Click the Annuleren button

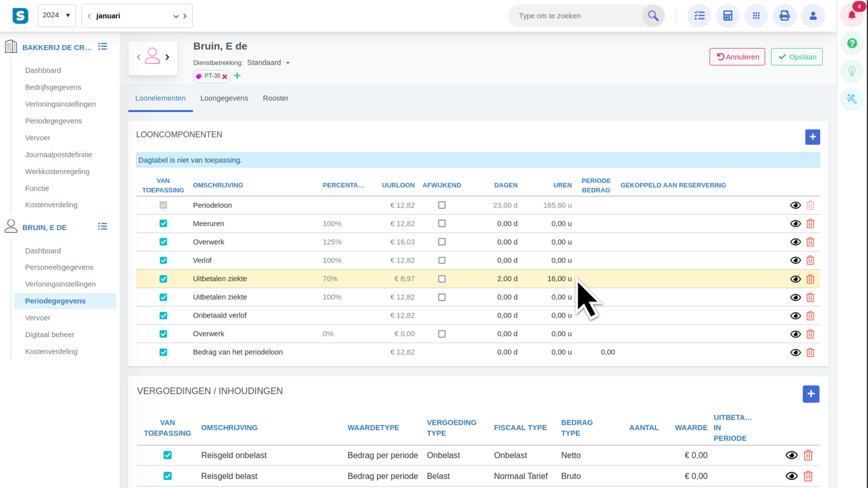(737, 57)
